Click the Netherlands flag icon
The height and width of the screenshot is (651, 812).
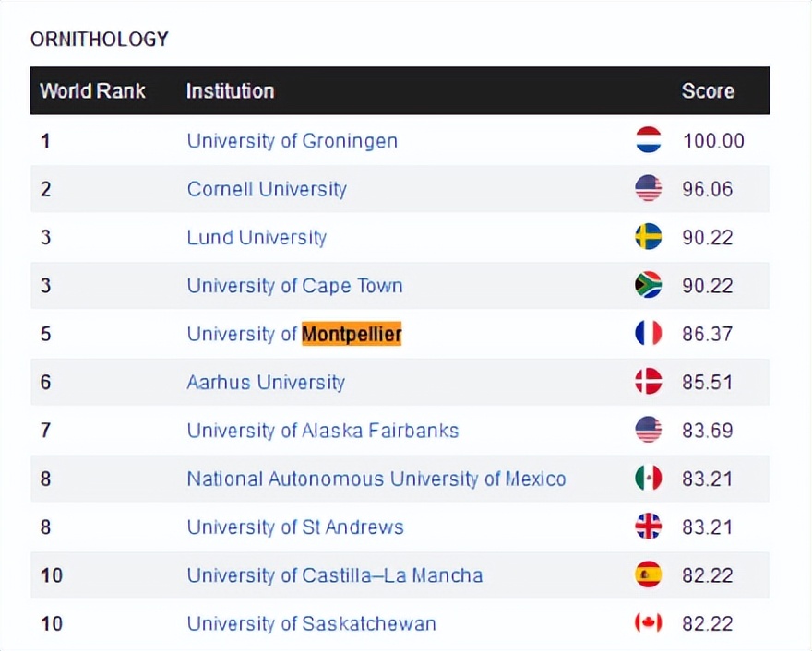pos(649,140)
